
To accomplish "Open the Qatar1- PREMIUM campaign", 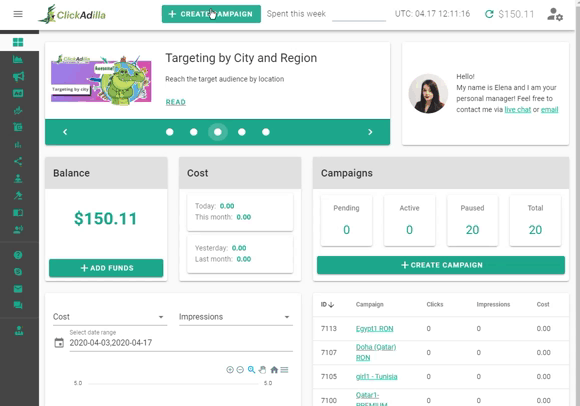I will coord(371,400).
